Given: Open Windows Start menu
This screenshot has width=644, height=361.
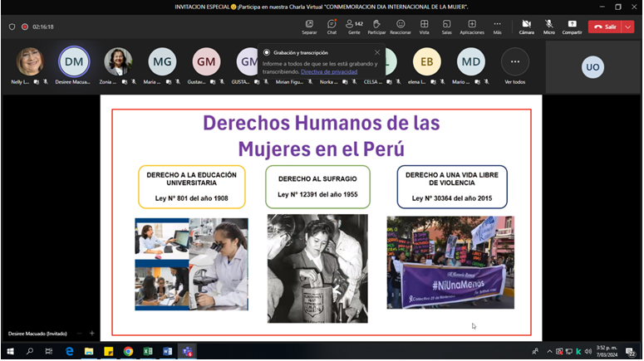Looking at the screenshot, I should pos(10,352).
